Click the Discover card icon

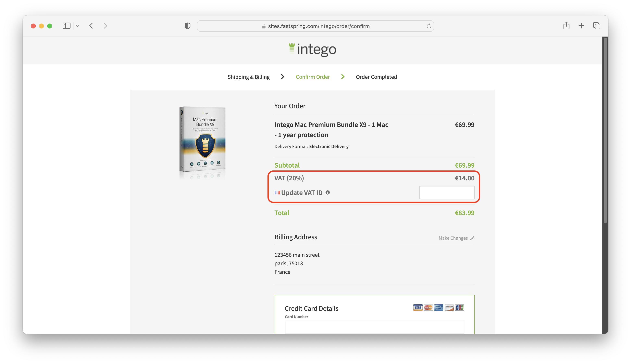pos(449,308)
